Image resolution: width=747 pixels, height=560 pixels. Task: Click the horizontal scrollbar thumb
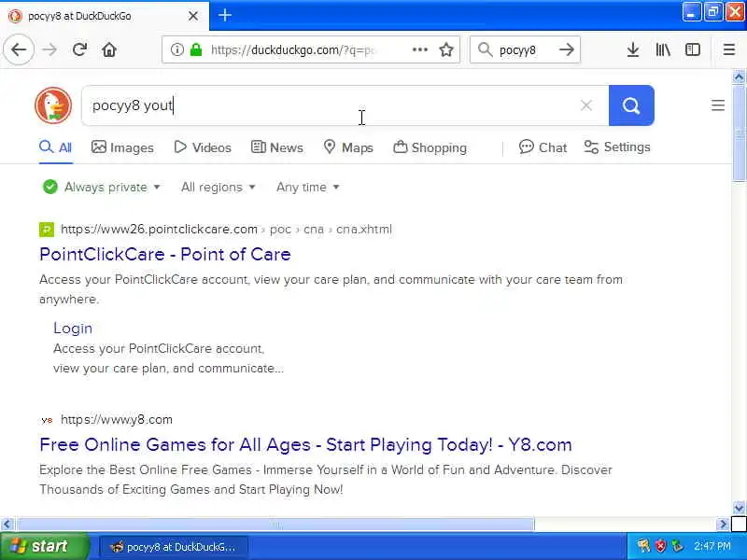pos(275,525)
